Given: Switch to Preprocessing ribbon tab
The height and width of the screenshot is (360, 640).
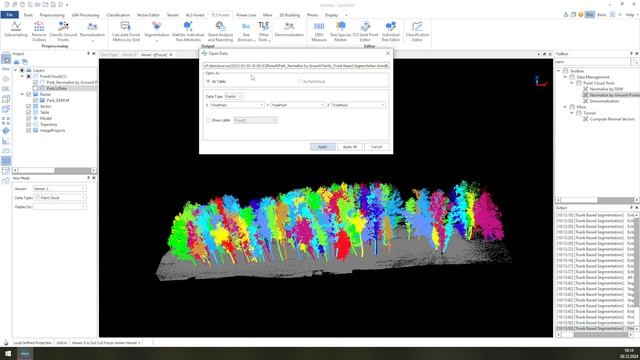Looking at the screenshot, I should tap(52, 15).
